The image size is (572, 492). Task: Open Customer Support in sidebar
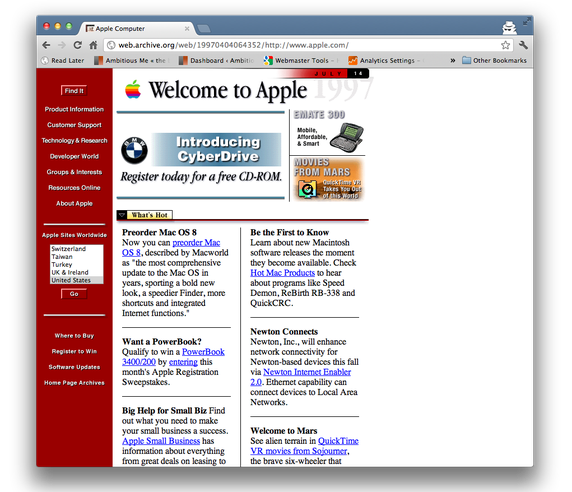pos(74,125)
